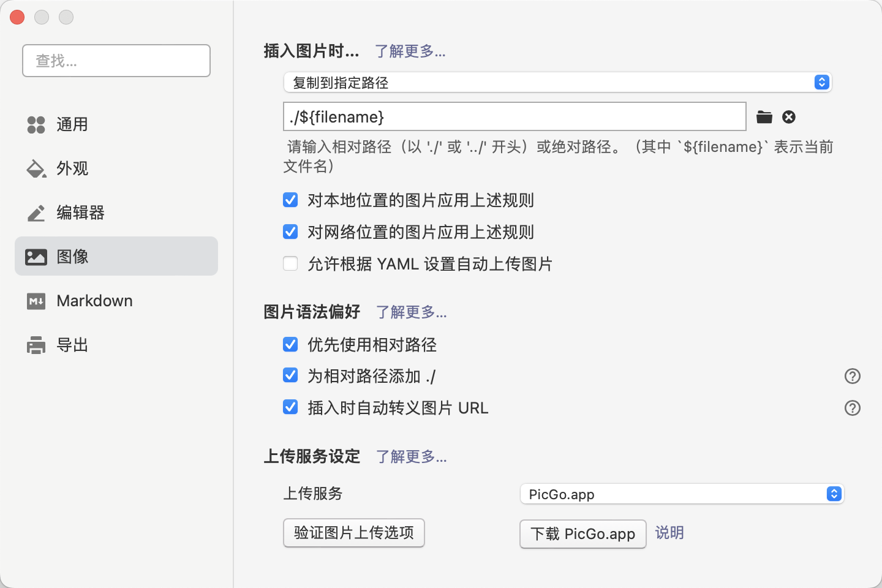882x588 pixels.
Task: Close the preferences window with red button
Action: coord(17,17)
